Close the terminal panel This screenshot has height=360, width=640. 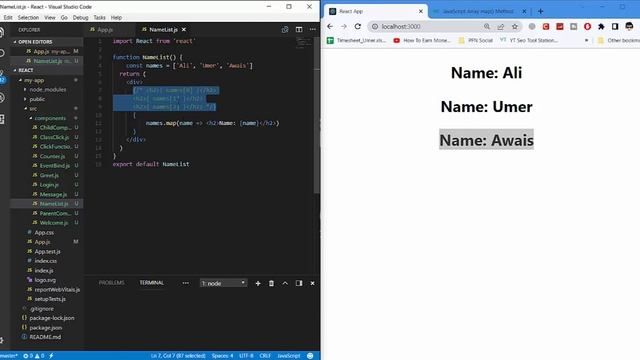(312, 283)
